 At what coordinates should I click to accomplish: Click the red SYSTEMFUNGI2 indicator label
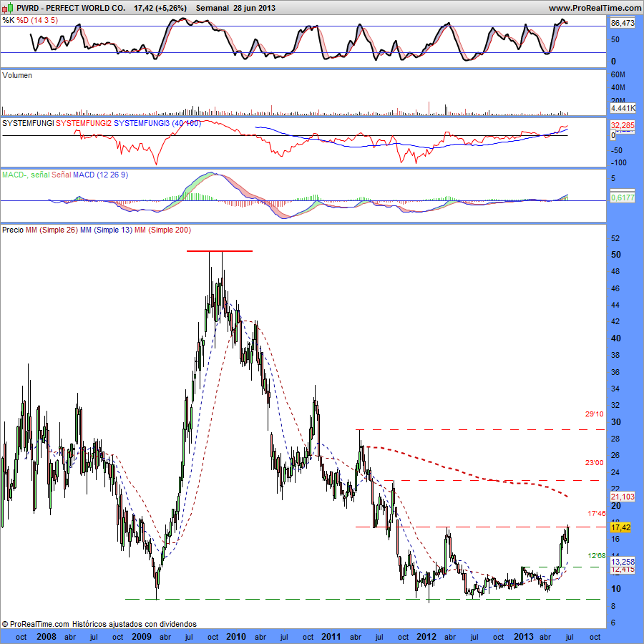[84, 123]
